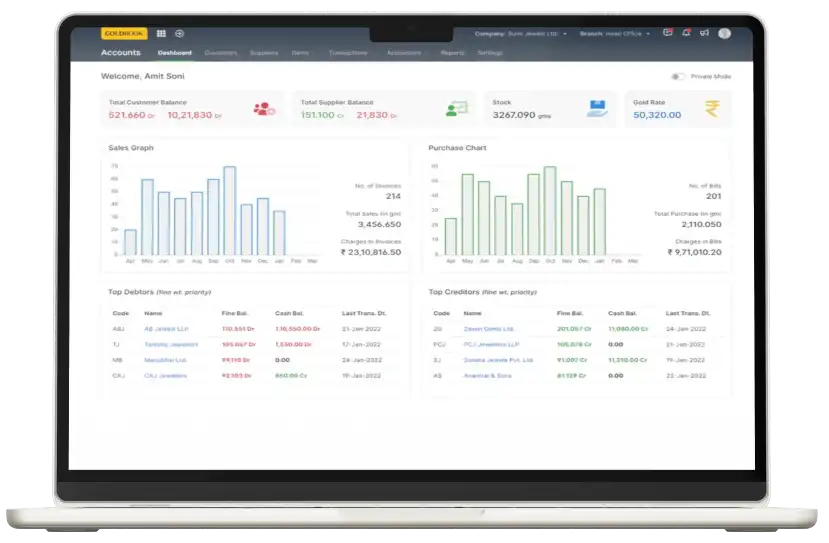Screen dimensions: 829x543
Task: Open the apps grid icon
Action: [x=161, y=33]
